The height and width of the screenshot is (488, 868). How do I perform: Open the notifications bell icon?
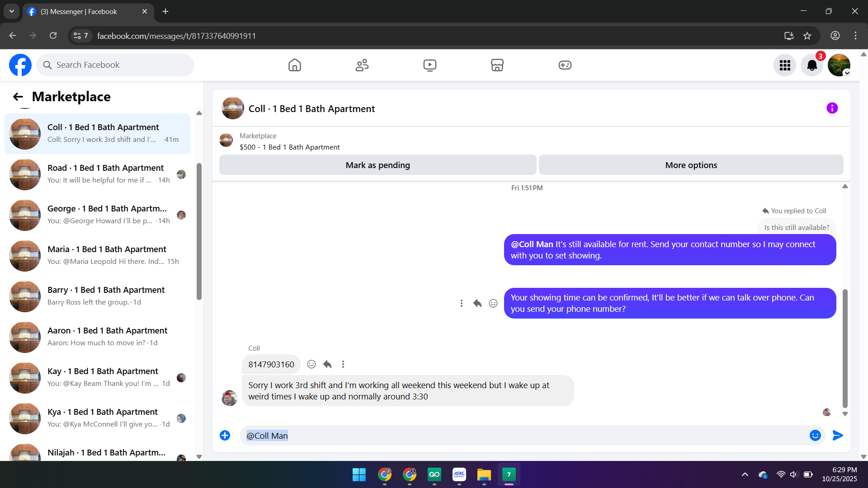coord(811,66)
